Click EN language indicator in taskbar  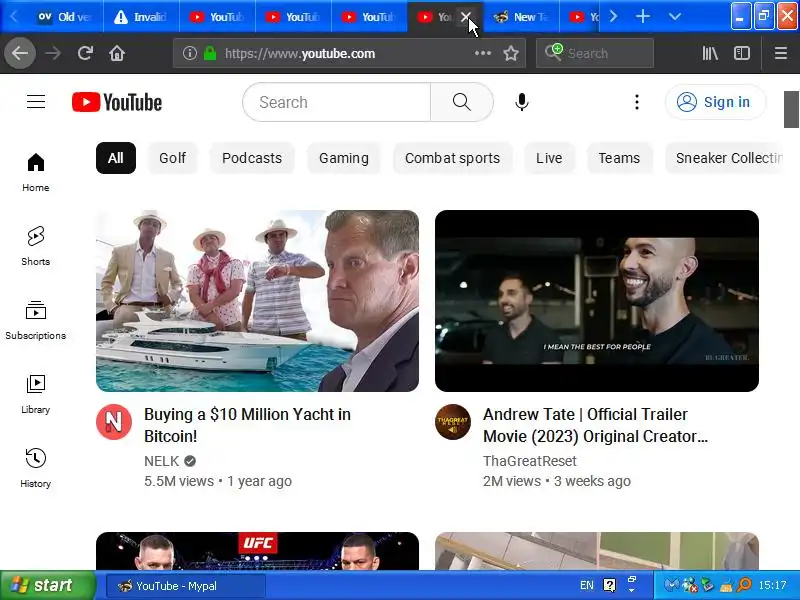[587, 585]
